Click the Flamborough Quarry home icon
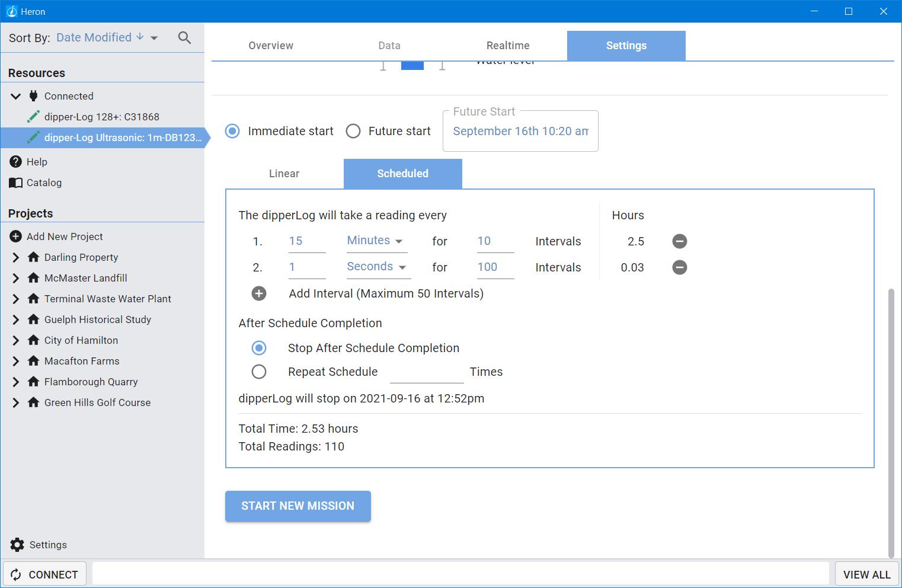Viewport: 902px width, 588px height. pos(34,382)
